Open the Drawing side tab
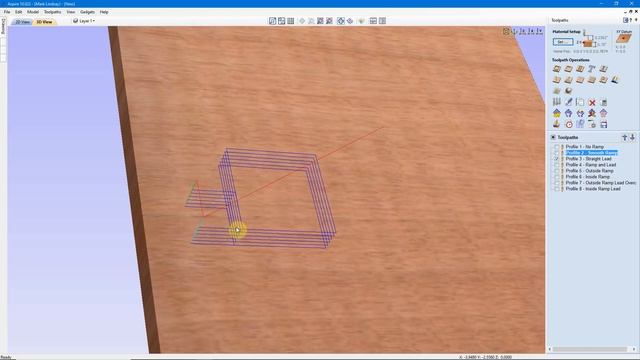This screenshot has width=640, height=360. tap(3, 26)
